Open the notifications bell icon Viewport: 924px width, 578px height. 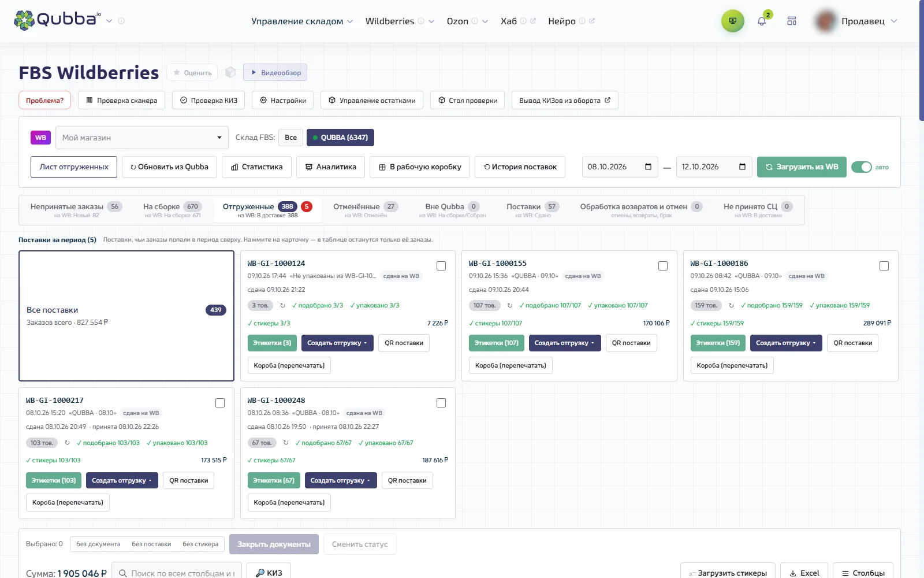tap(762, 21)
